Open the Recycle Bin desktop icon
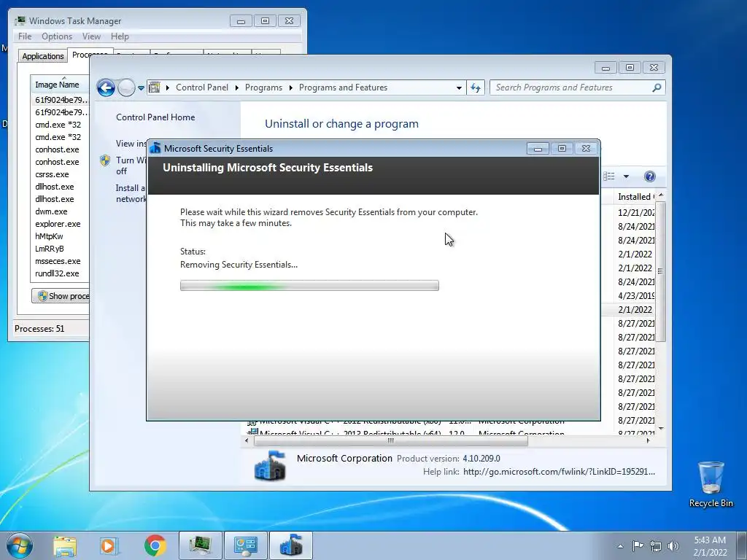 click(x=711, y=484)
